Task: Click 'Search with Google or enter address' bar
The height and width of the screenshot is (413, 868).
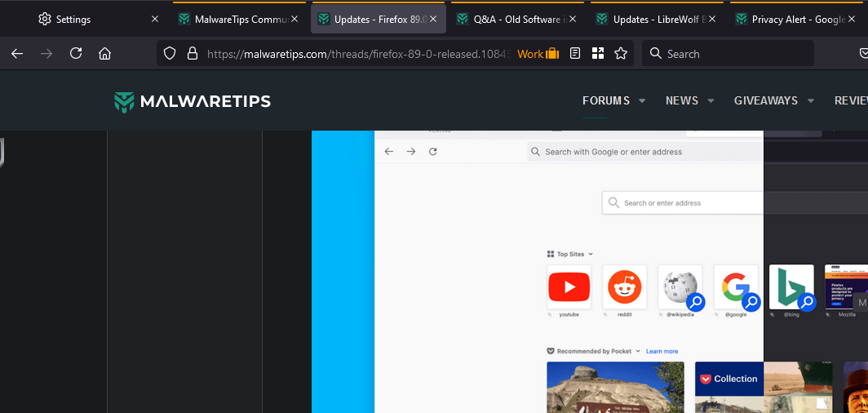Action: tap(645, 152)
